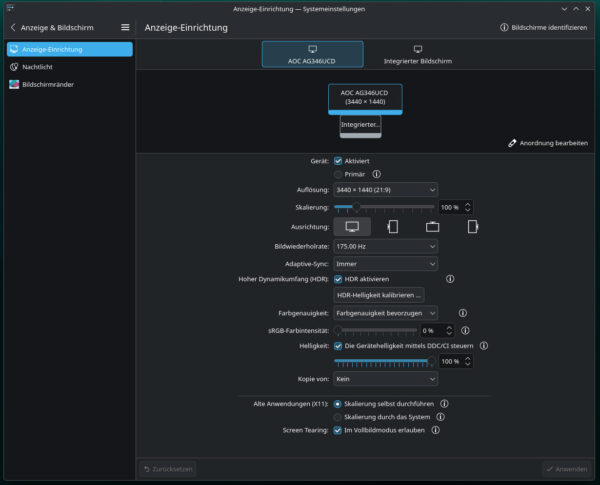Click the info icon next to Primär

point(377,174)
